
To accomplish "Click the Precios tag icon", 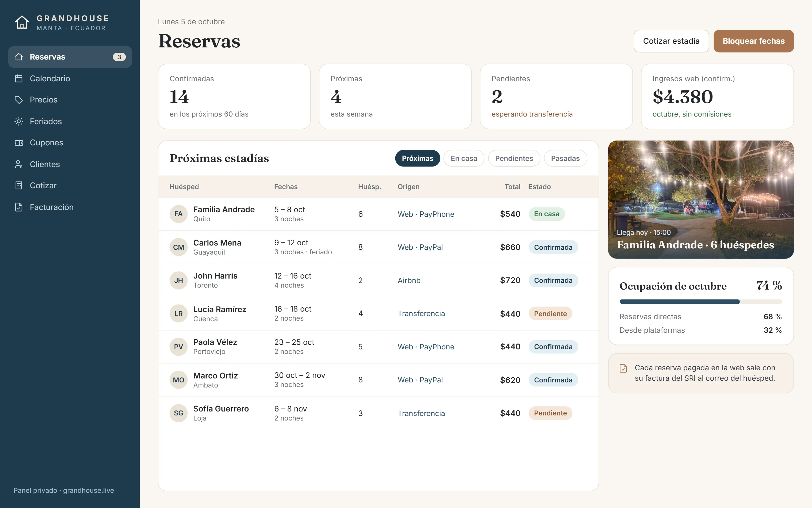I will click(x=19, y=100).
